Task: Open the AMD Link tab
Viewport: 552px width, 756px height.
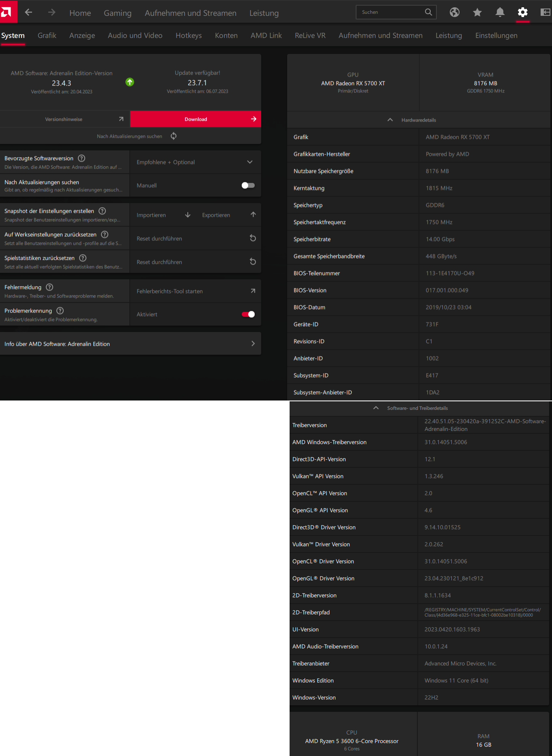Action: click(x=266, y=35)
